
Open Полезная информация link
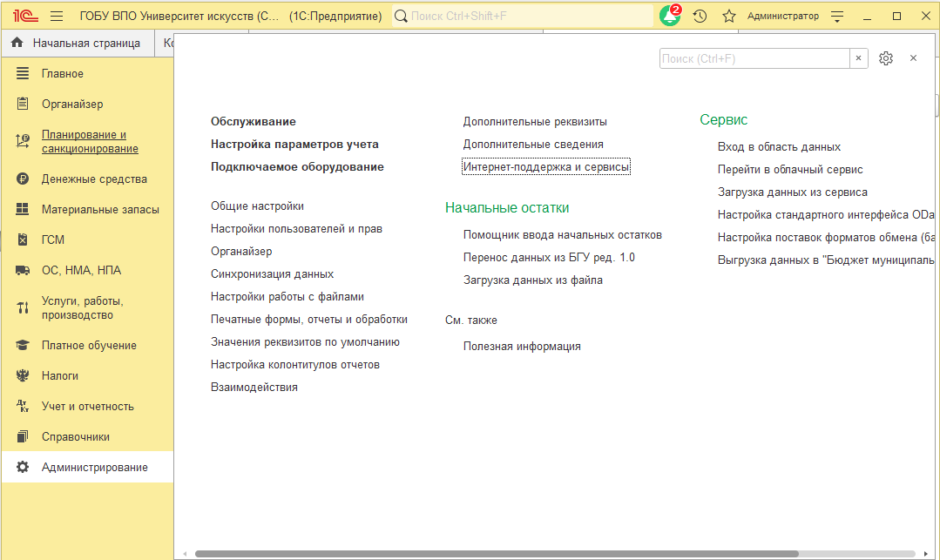click(522, 346)
